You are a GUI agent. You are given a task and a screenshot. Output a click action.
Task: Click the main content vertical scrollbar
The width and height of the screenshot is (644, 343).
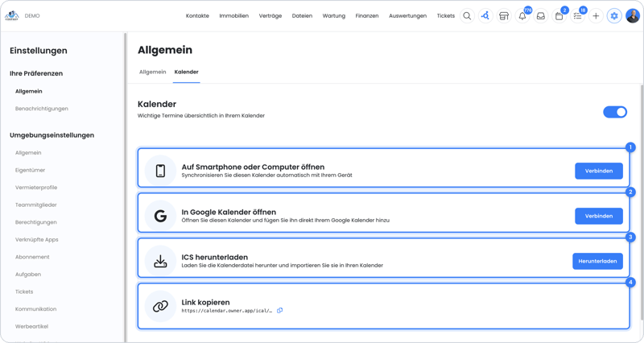(x=642, y=202)
